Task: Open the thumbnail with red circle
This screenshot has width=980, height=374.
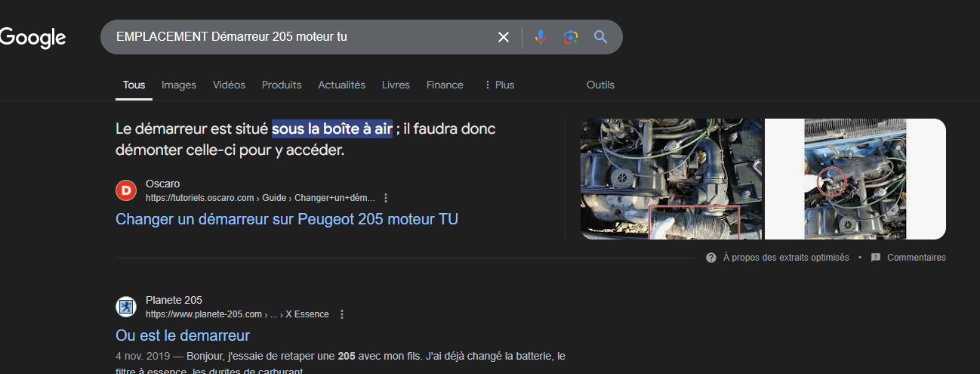Action: tap(855, 179)
